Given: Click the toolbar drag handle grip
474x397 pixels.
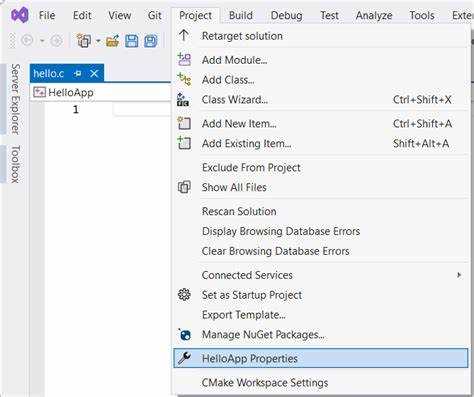Looking at the screenshot, I should (x=12, y=41).
